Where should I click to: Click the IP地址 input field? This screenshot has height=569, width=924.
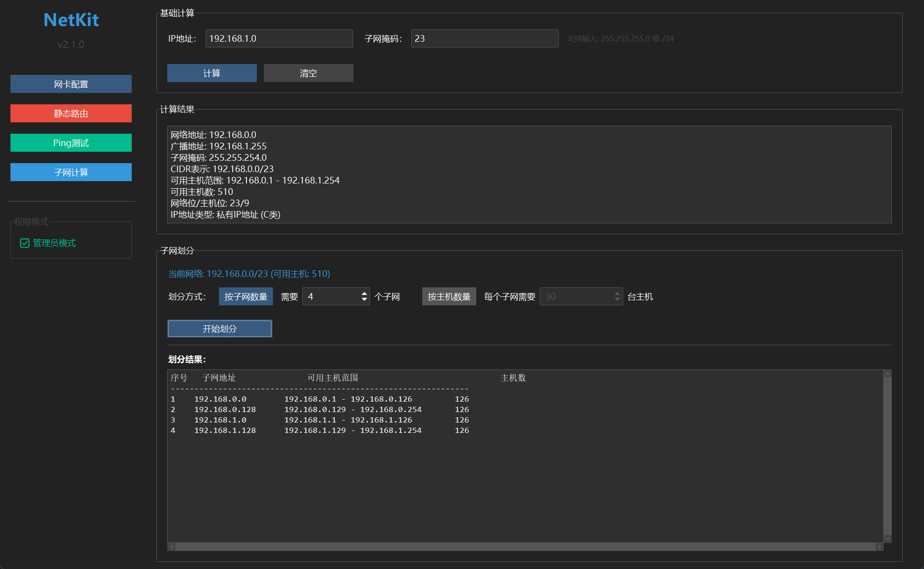279,38
